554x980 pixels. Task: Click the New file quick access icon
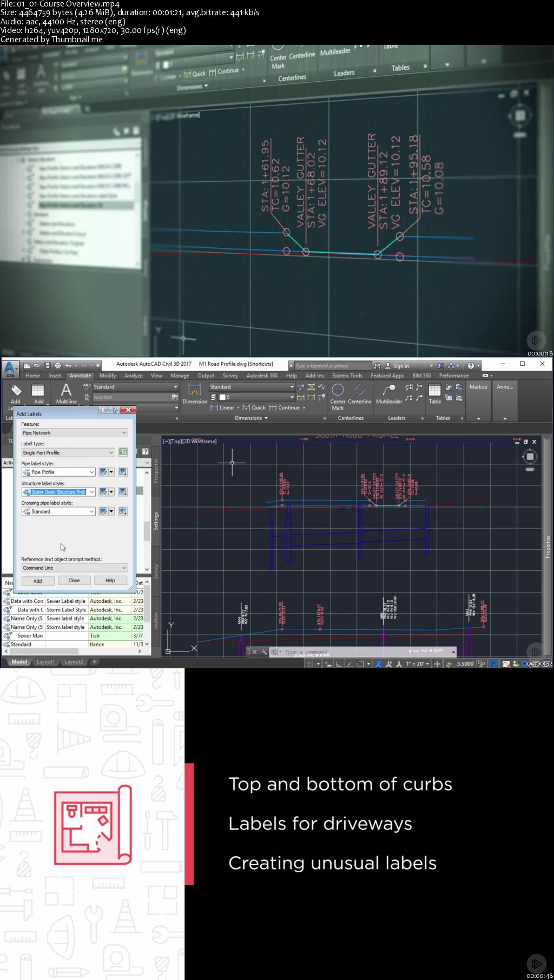tap(27, 365)
